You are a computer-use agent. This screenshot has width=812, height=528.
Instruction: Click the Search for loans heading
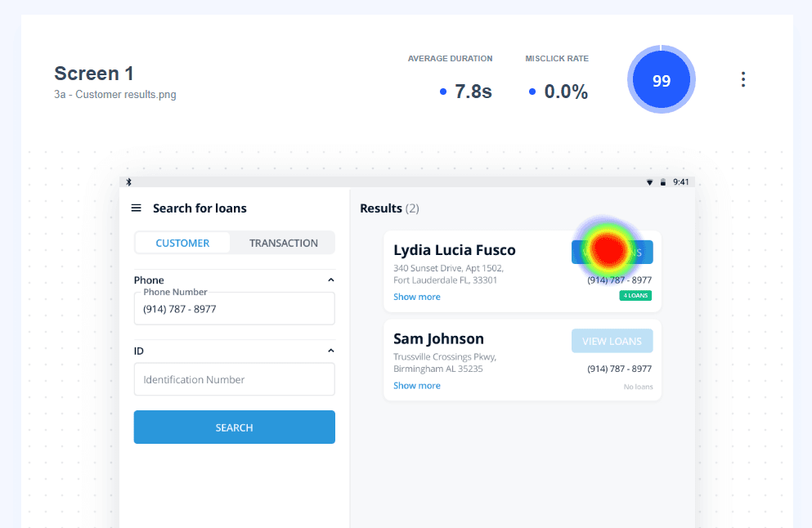[200, 208]
